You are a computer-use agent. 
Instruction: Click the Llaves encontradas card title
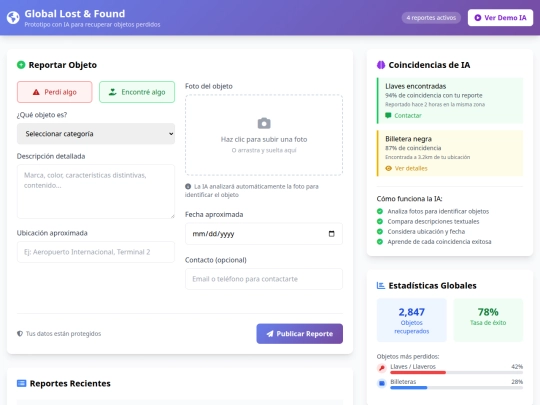pyautogui.click(x=416, y=86)
